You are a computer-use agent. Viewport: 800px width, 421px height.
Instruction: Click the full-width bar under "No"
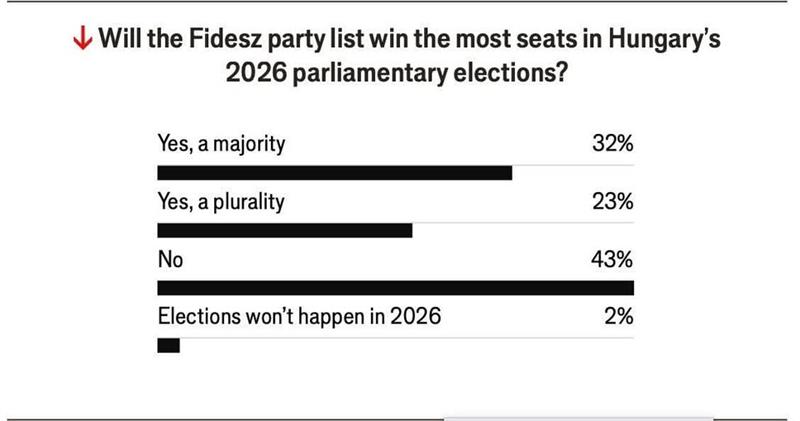point(396,289)
